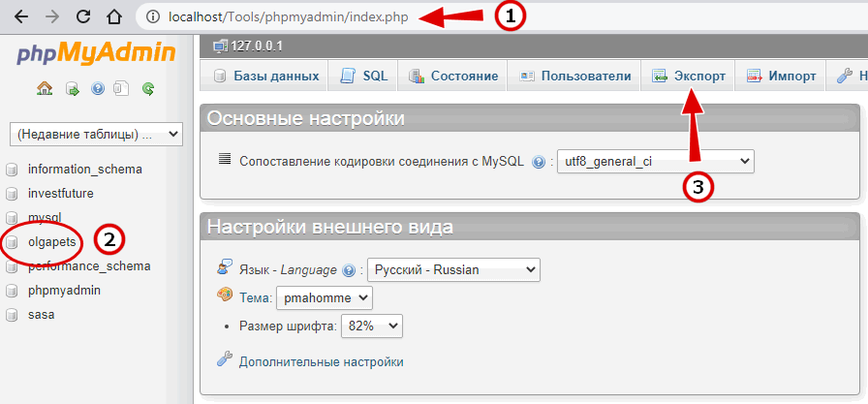The image size is (868, 404).
Task: Open the blue help question icon in sidebar
Action: click(x=98, y=88)
